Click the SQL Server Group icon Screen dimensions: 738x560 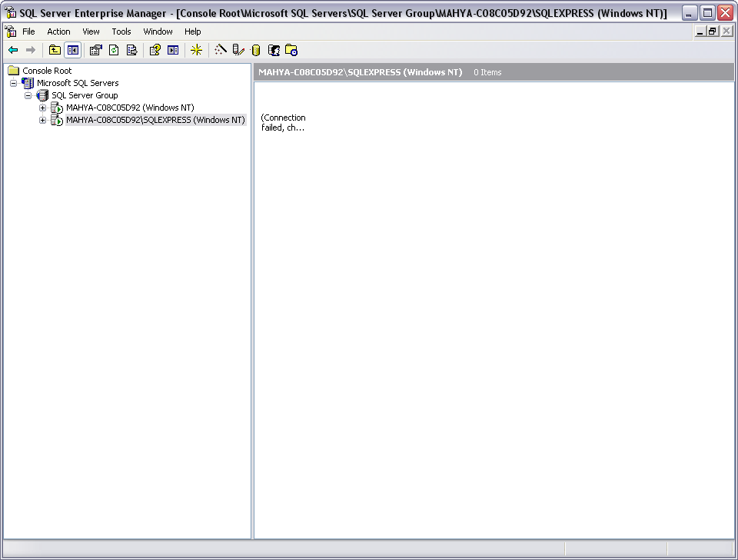pos(42,95)
